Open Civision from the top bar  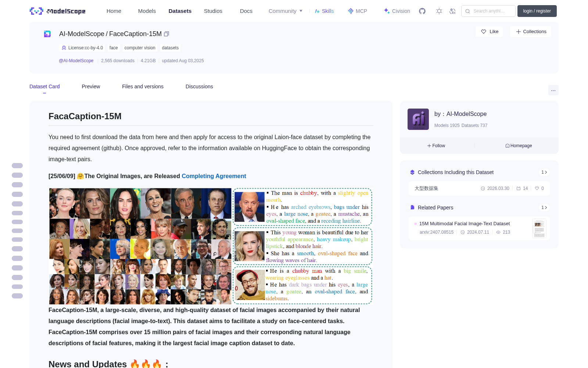[x=397, y=11]
